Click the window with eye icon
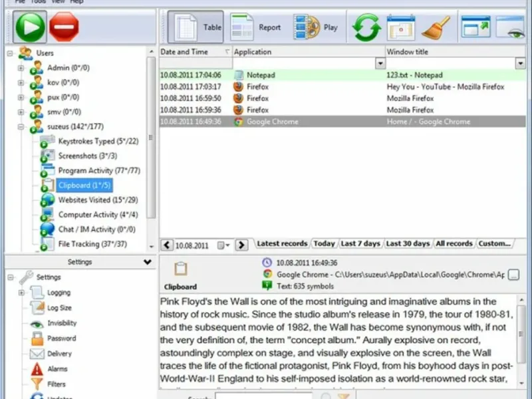 click(x=511, y=27)
